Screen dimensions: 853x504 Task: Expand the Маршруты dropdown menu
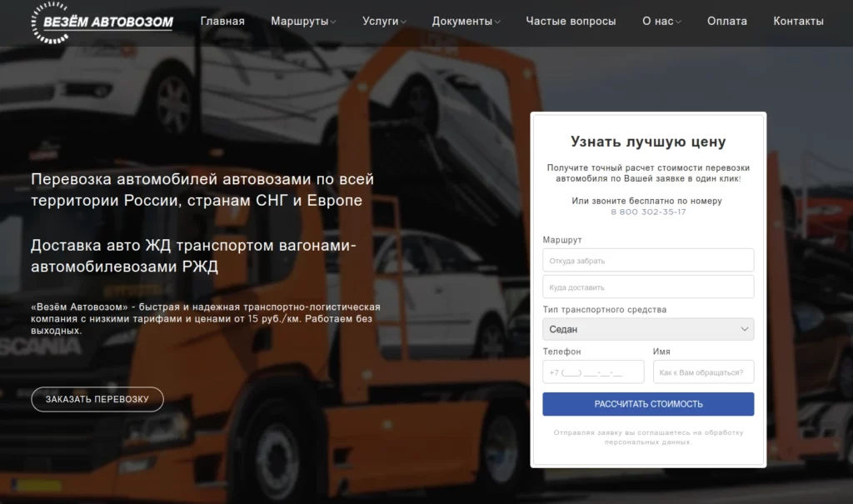coord(303,21)
